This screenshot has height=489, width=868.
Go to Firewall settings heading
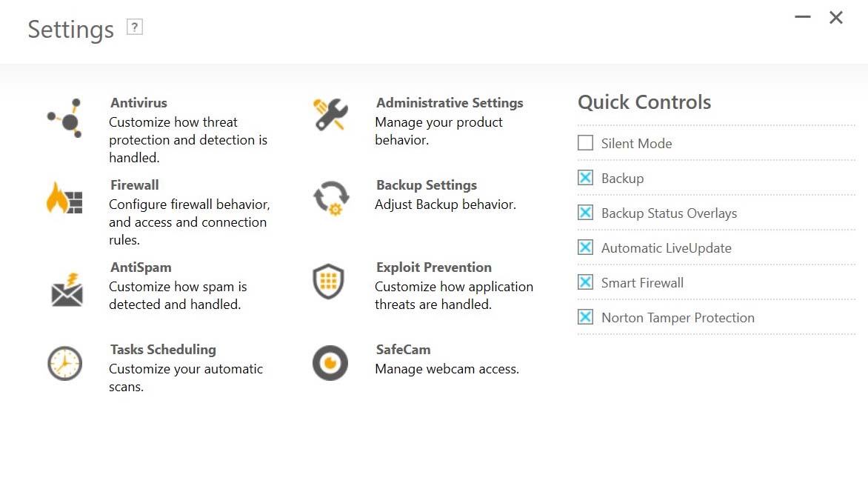pos(135,185)
